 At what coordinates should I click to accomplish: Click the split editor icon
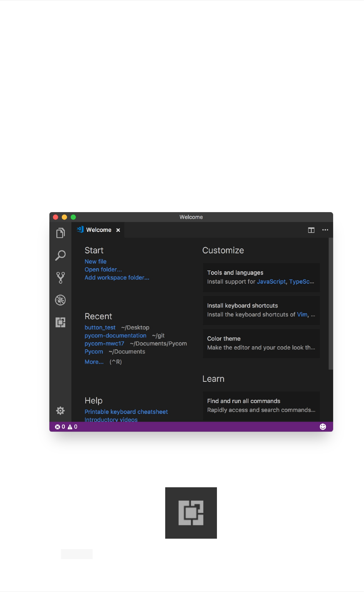pos(311,230)
